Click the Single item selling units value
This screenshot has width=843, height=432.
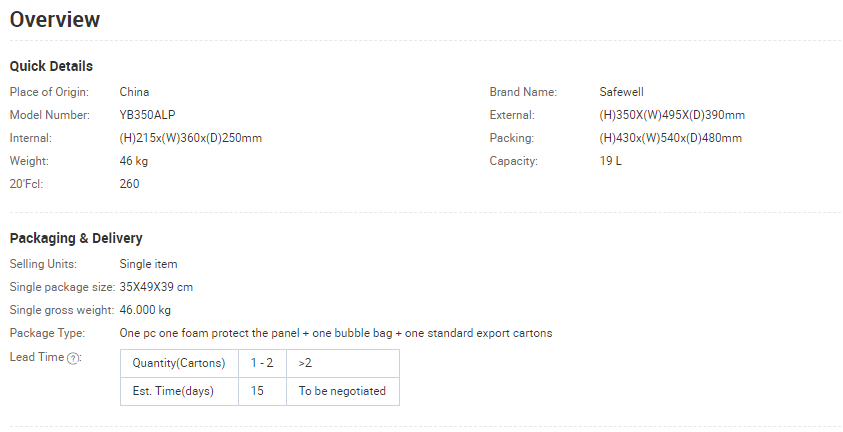[x=148, y=264]
